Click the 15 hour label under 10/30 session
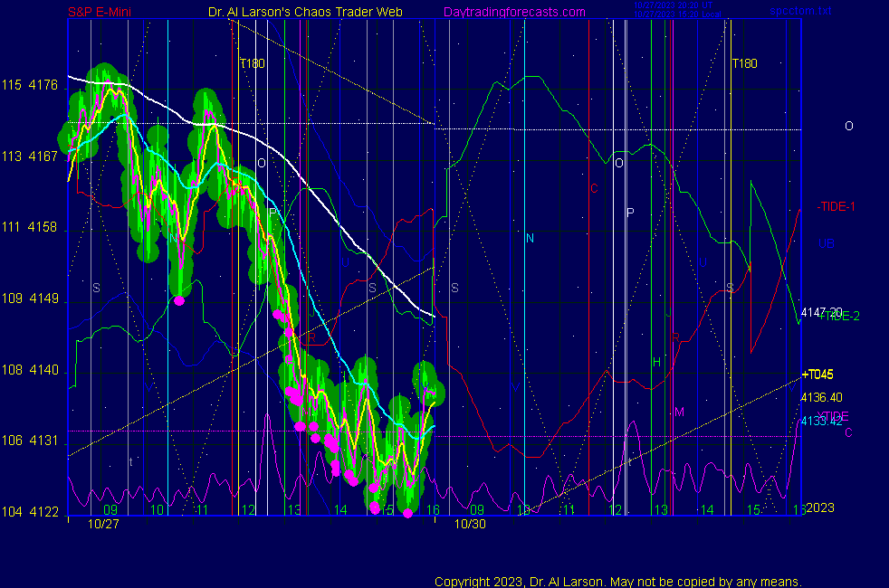The width and height of the screenshot is (889, 588). pyautogui.click(x=753, y=510)
